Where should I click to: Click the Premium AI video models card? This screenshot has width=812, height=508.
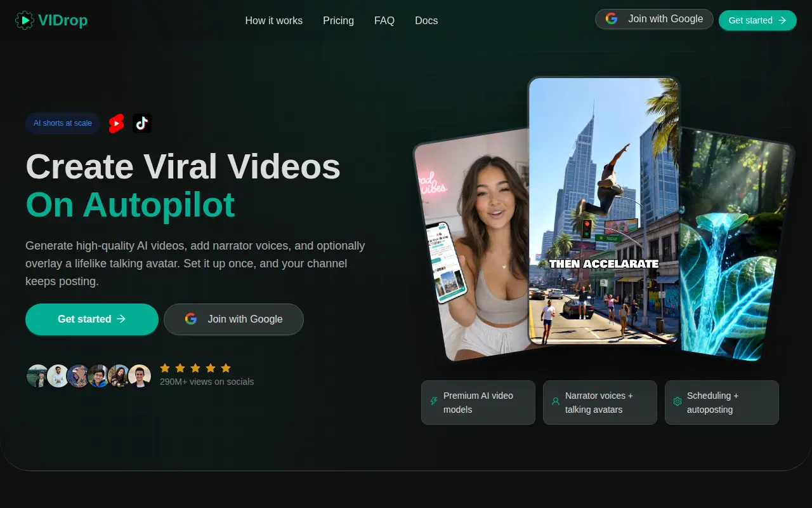[478, 403]
